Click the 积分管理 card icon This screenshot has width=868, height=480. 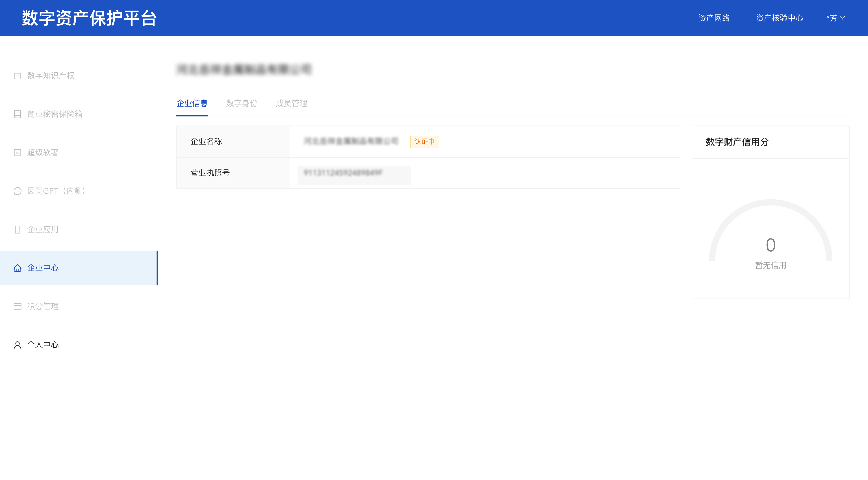[18, 306]
